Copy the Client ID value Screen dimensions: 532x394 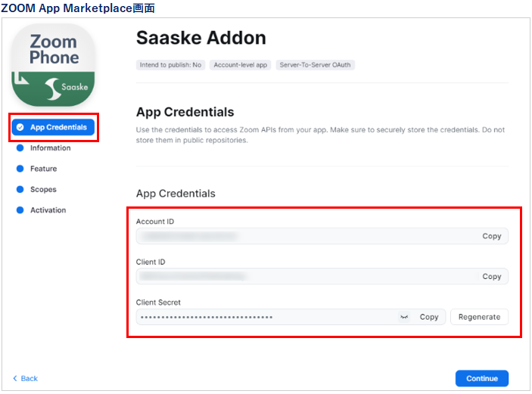tap(492, 276)
